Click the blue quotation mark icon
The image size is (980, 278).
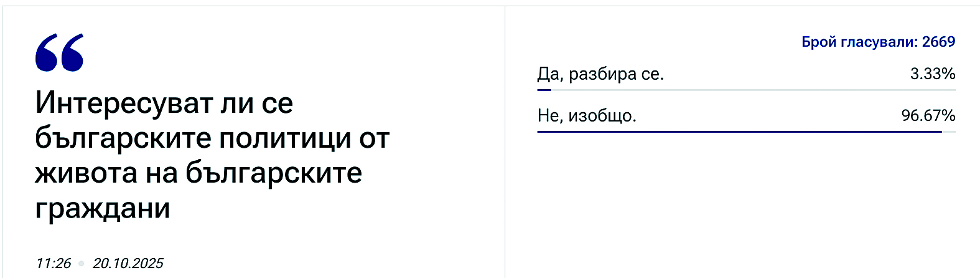click(x=59, y=53)
